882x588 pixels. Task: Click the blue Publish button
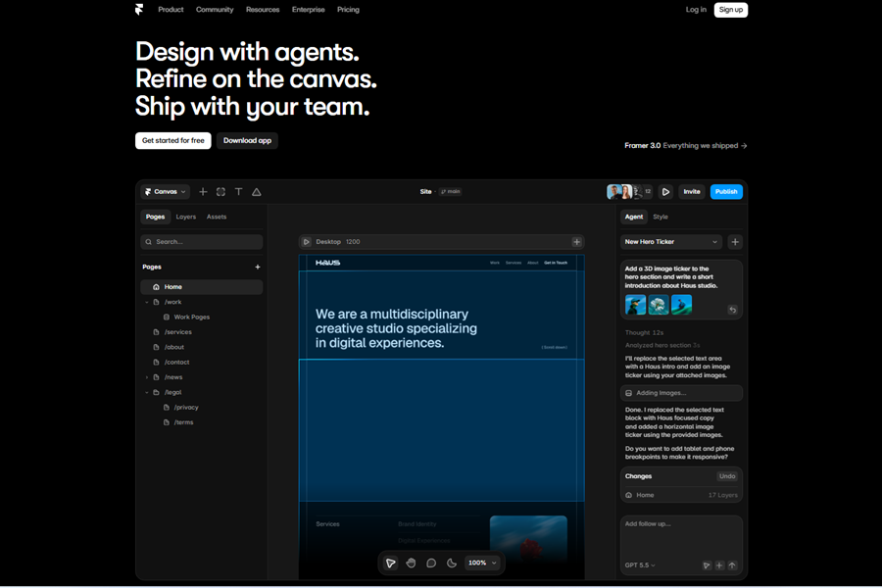726,192
